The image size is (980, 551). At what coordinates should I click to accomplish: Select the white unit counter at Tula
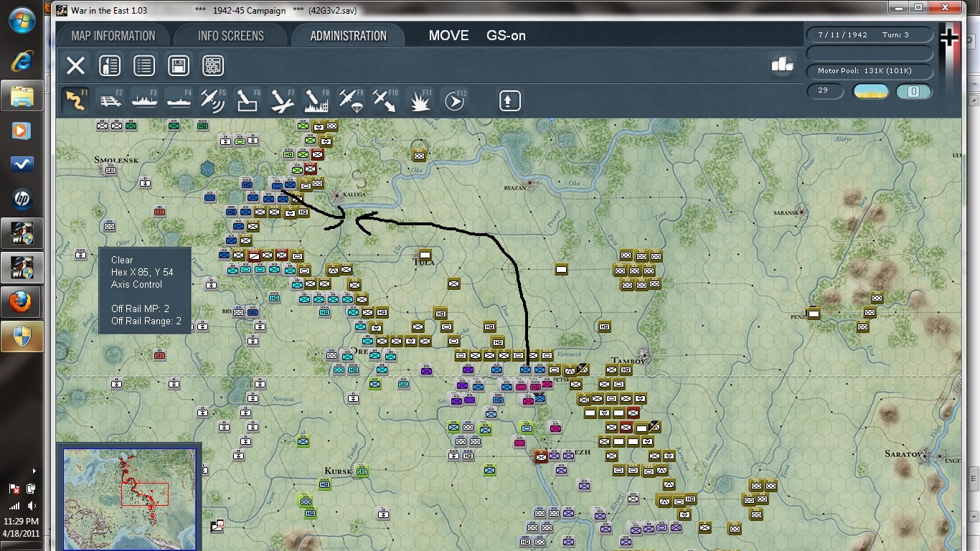click(425, 255)
